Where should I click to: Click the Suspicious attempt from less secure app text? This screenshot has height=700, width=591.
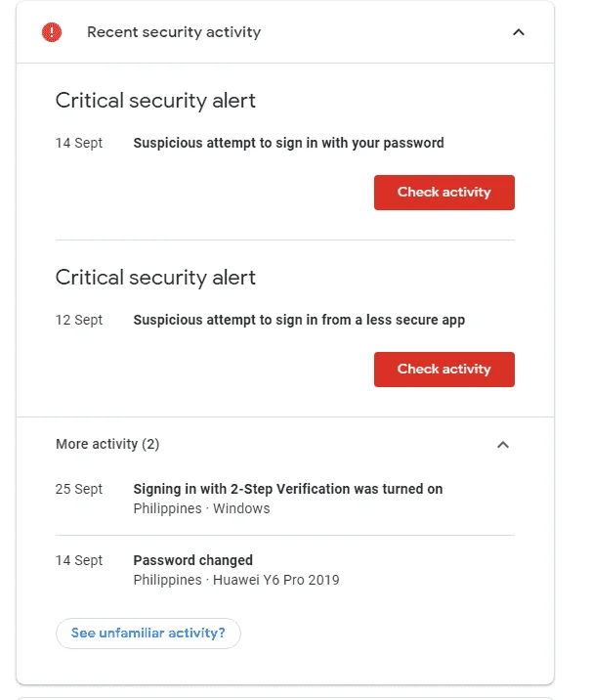click(x=299, y=320)
